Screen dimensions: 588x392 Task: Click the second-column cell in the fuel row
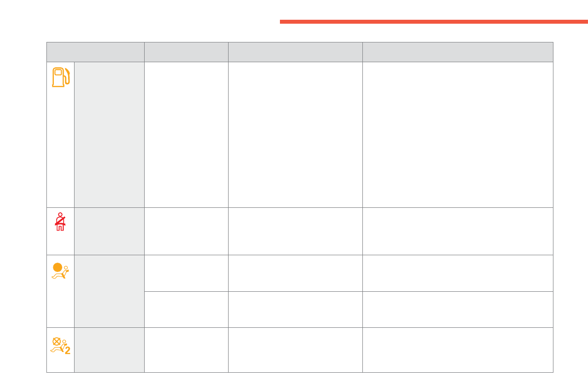pos(186,134)
